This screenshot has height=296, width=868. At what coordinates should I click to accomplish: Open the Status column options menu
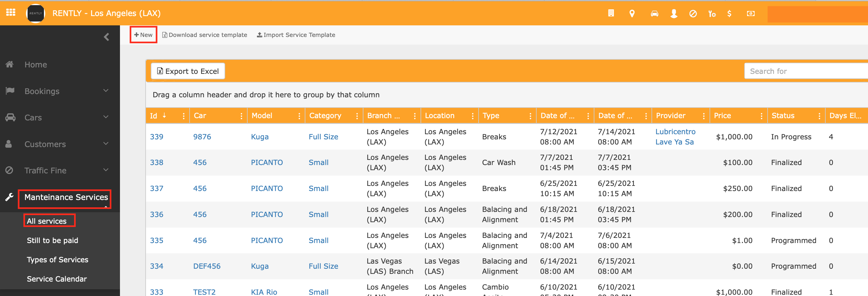820,116
